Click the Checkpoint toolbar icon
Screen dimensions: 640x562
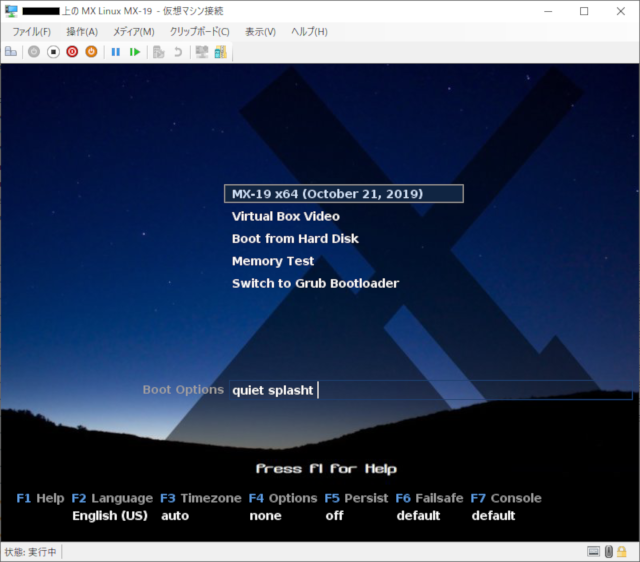point(158,52)
